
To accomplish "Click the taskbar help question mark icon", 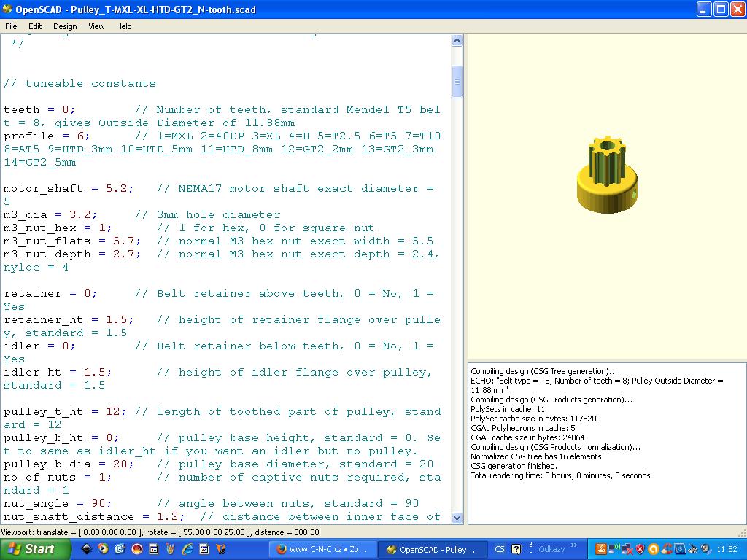I will click(x=516, y=549).
